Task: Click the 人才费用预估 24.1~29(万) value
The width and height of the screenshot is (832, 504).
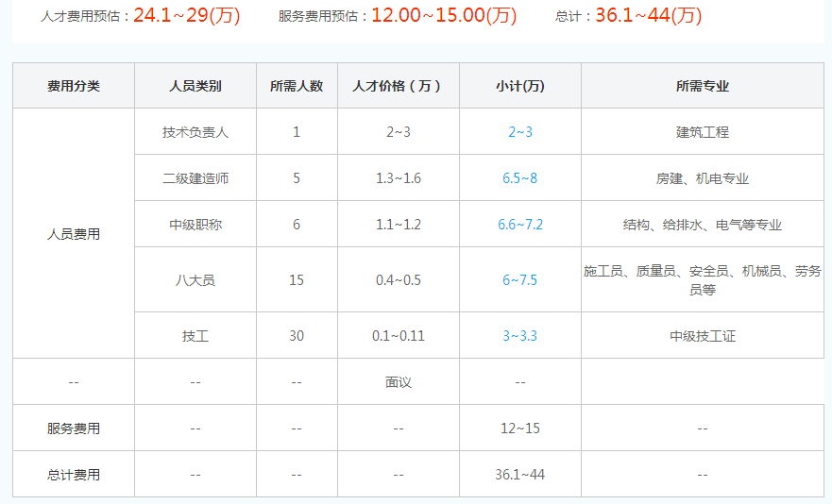Action: (x=187, y=15)
